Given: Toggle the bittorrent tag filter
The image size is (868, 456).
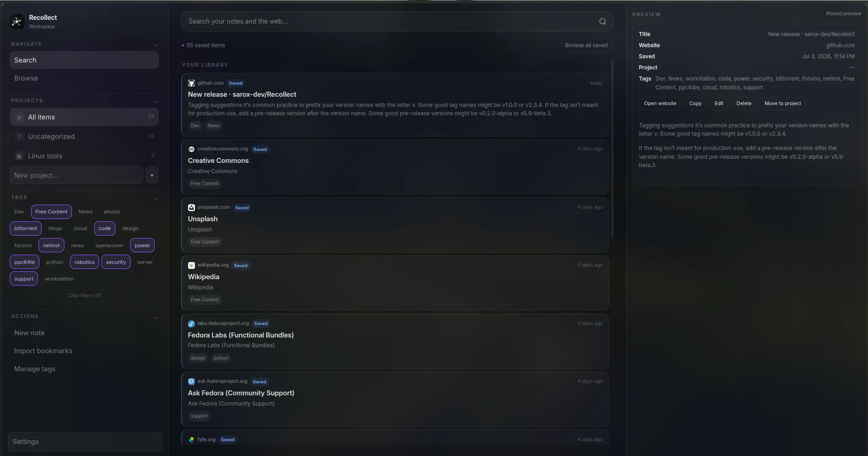Looking at the screenshot, I should [25, 228].
